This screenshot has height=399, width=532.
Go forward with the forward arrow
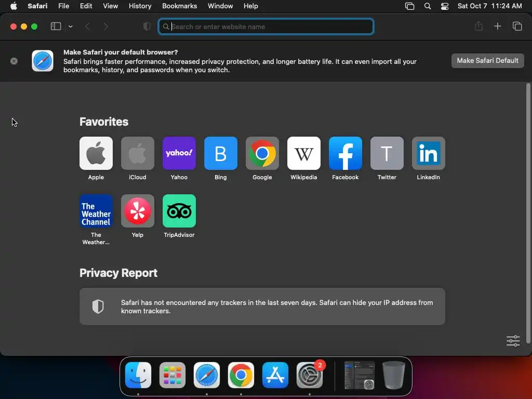pos(105,26)
